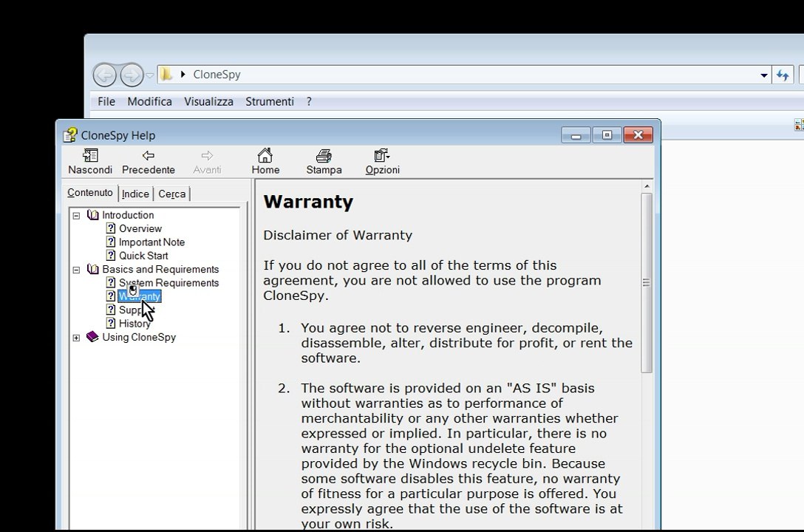
Task: Select the Overview topic
Action: click(x=140, y=228)
